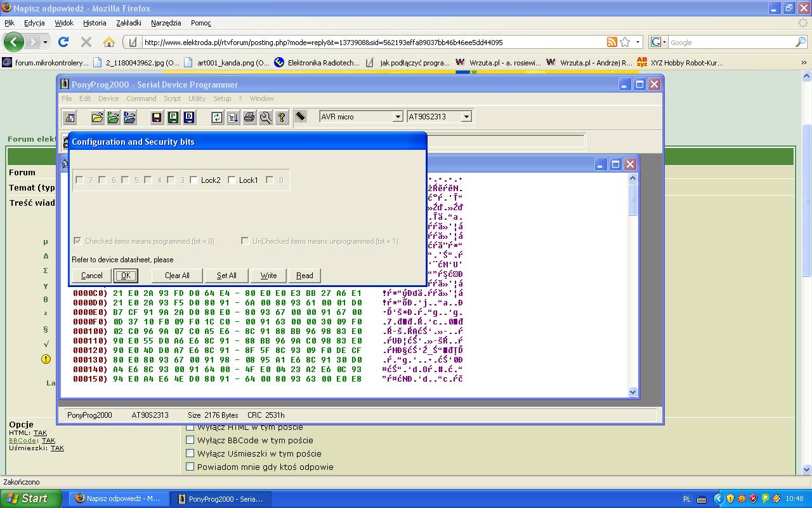The width and height of the screenshot is (812, 508).
Task: Open setup via the wrench and magnifier icon
Action: tap(266, 117)
